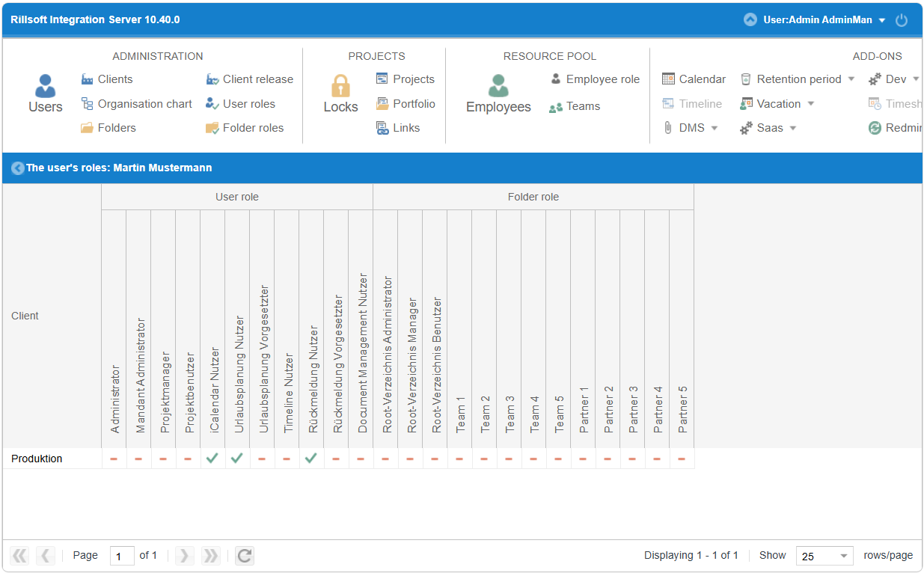Open the Users administration icon
The image size is (924, 573).
46,94
